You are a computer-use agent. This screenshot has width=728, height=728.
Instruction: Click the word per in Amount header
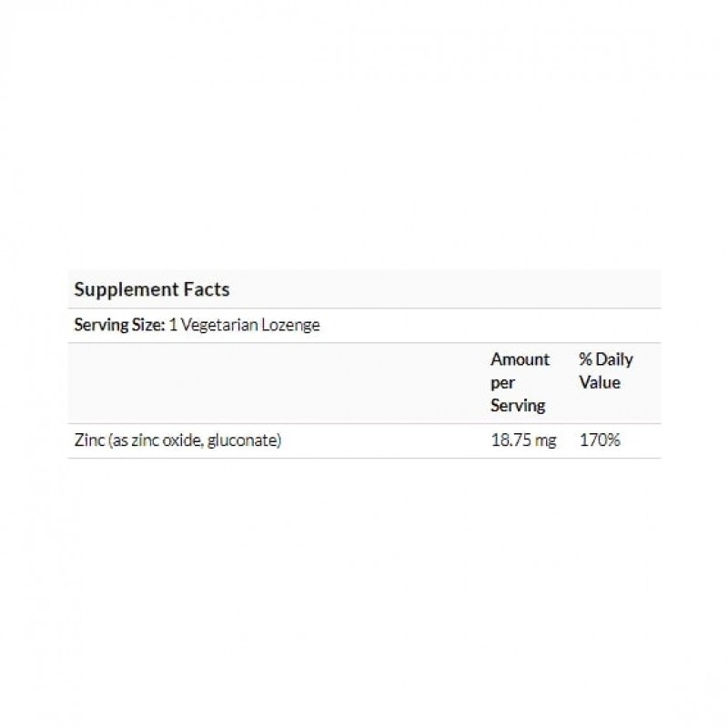tap(501, 382)
